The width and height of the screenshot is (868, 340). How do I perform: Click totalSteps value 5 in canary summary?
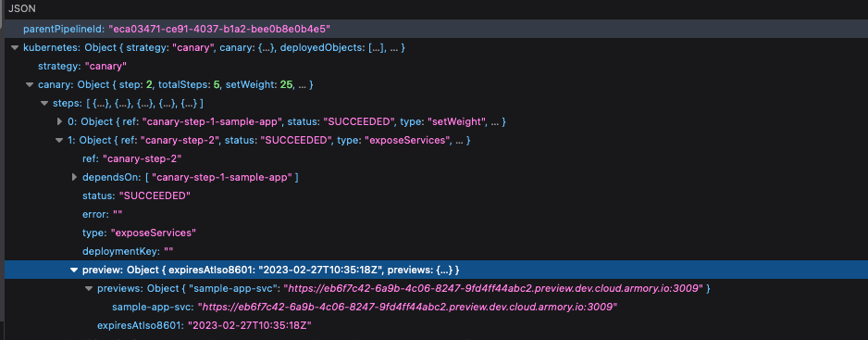(217, 85)
